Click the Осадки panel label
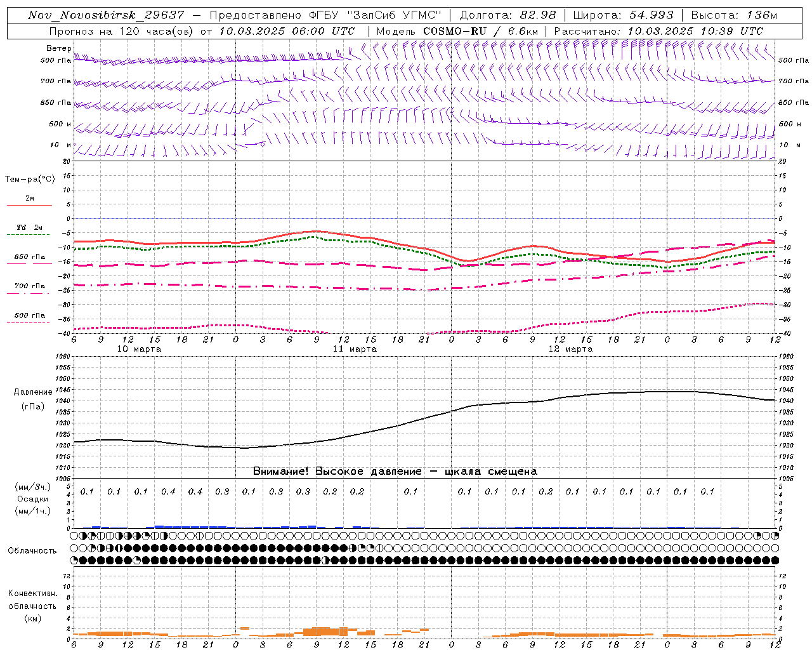 click(x=33, y=500)
